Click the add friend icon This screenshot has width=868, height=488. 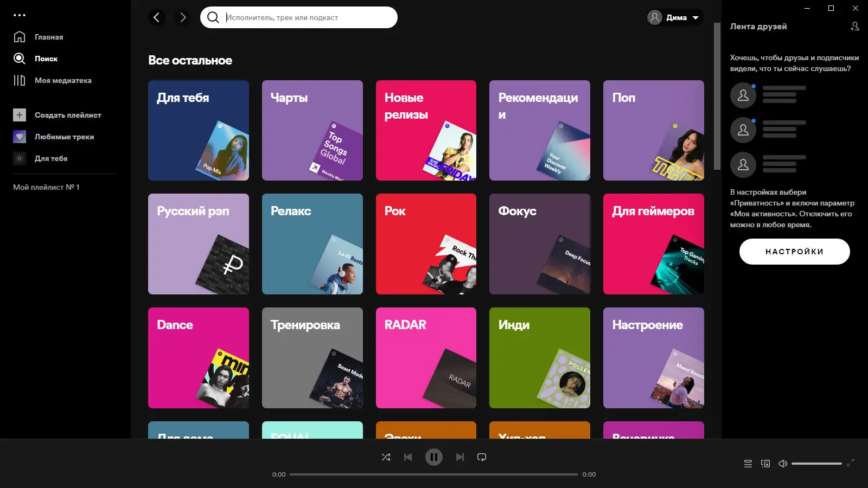coord(855,26)
